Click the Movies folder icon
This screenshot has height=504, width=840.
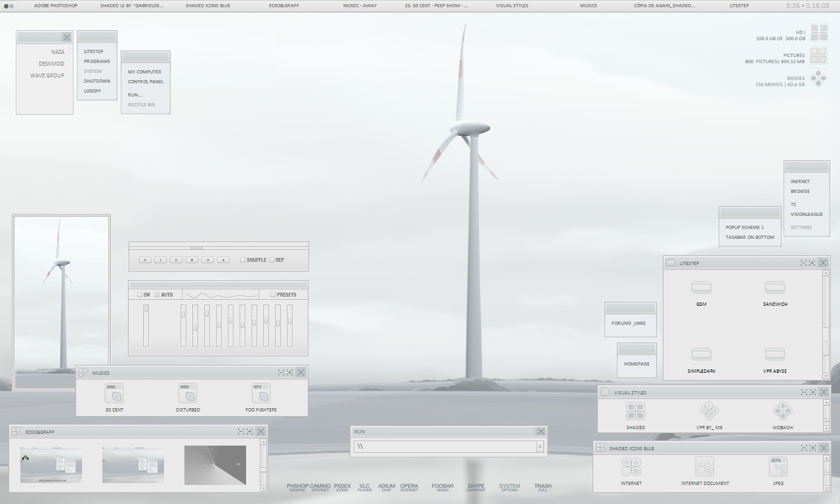pyautogui.click(x=819, y=79)
